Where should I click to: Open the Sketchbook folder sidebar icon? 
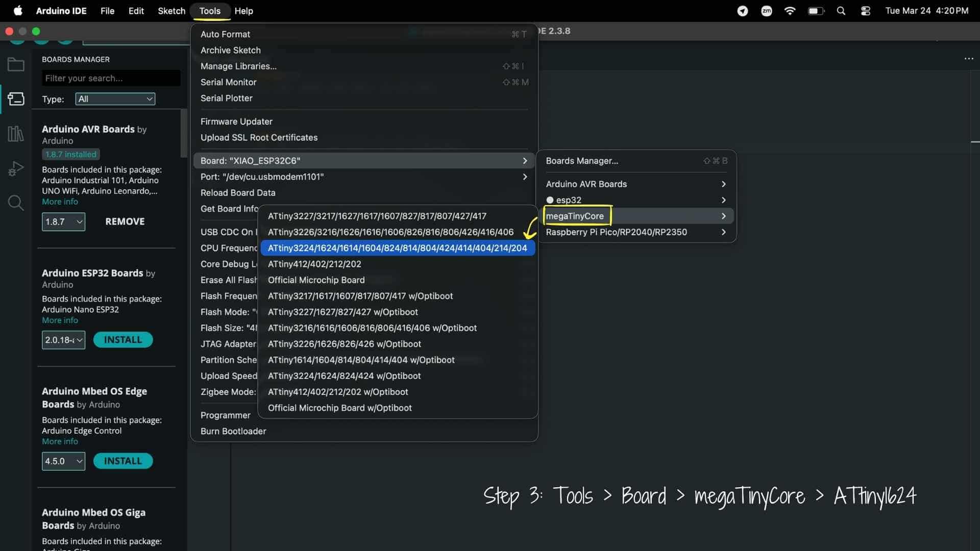[x=16, y=65]
